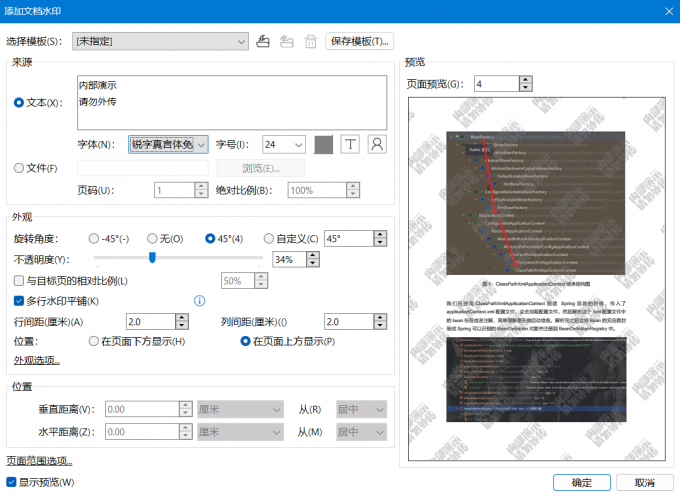Click the absolute scale field
Screen dimensions: 680x497
[317, 190]
